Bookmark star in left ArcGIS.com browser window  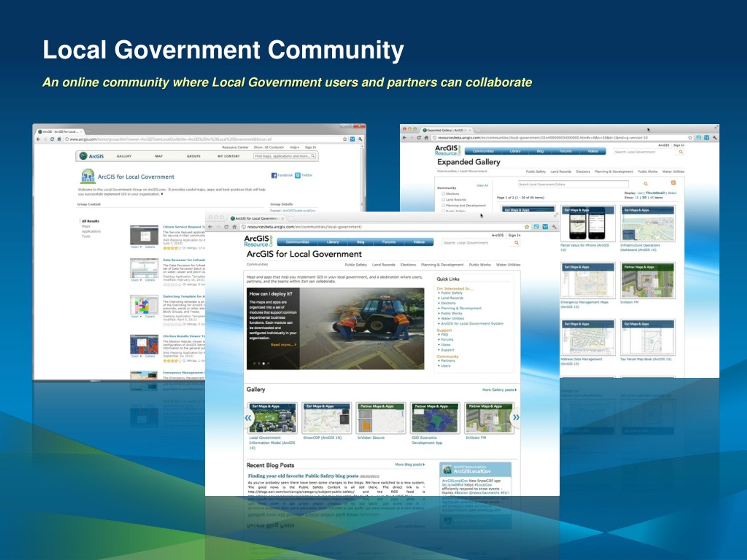345,139
